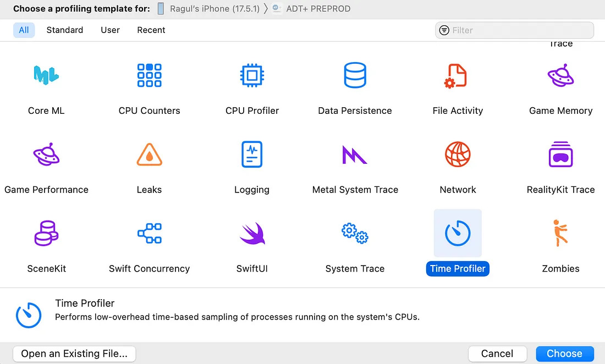Select the RealityKit Trace headset icon

click(x=560, y=155)
